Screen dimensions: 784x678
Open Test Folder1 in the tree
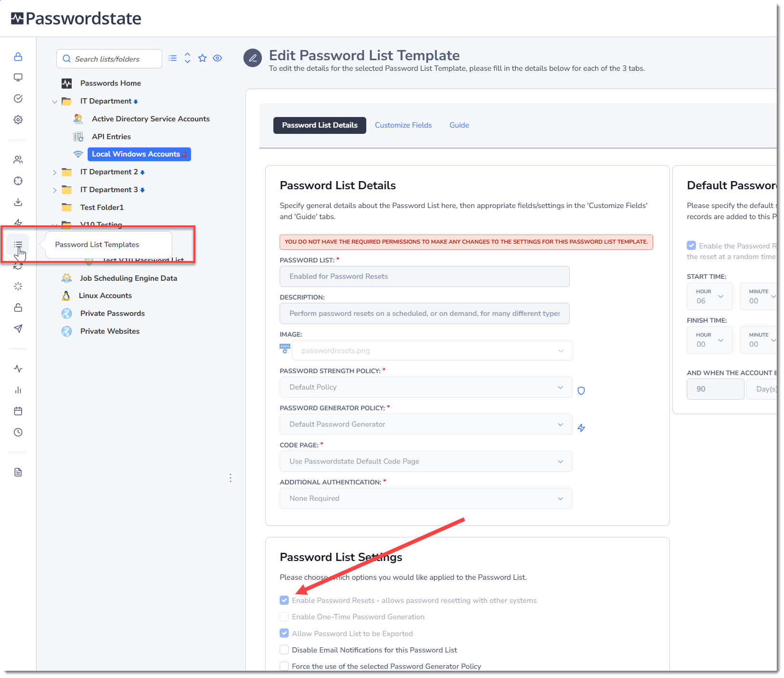coord(102,208)
